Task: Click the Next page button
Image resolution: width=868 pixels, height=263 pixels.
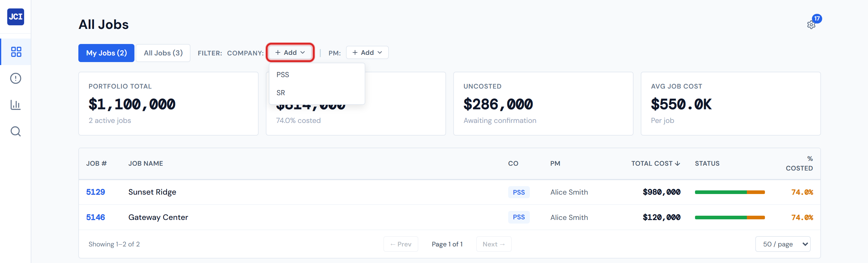Action: coord(493,244)
